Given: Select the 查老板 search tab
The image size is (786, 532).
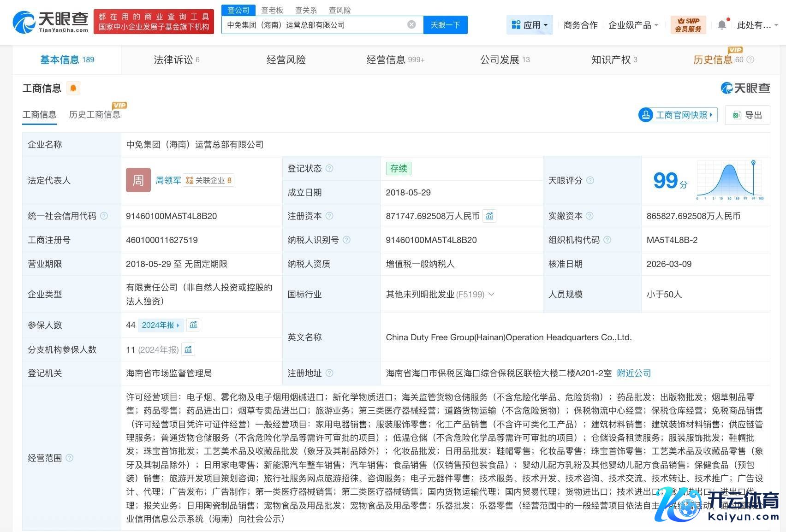Looking at the screenshot, I should (272, 10).
